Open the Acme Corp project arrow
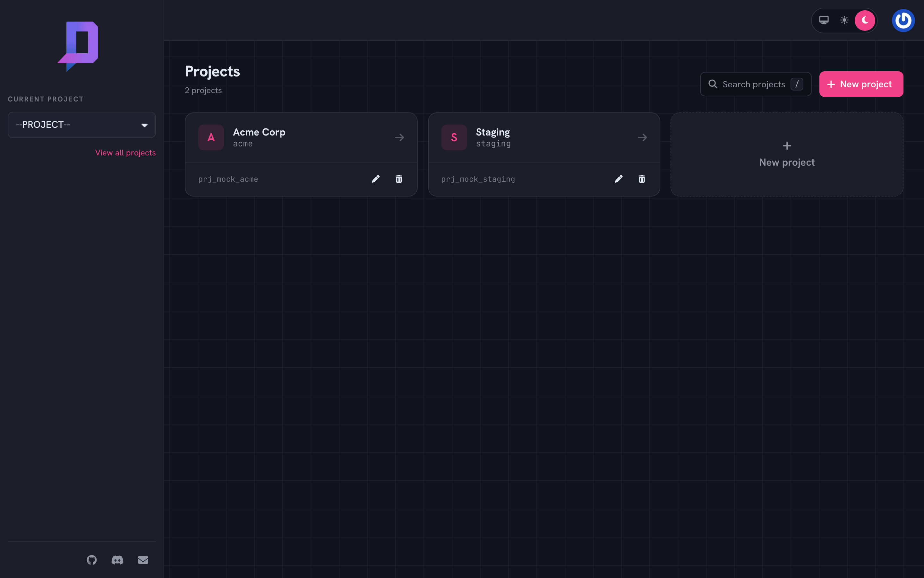 point(399,137)
